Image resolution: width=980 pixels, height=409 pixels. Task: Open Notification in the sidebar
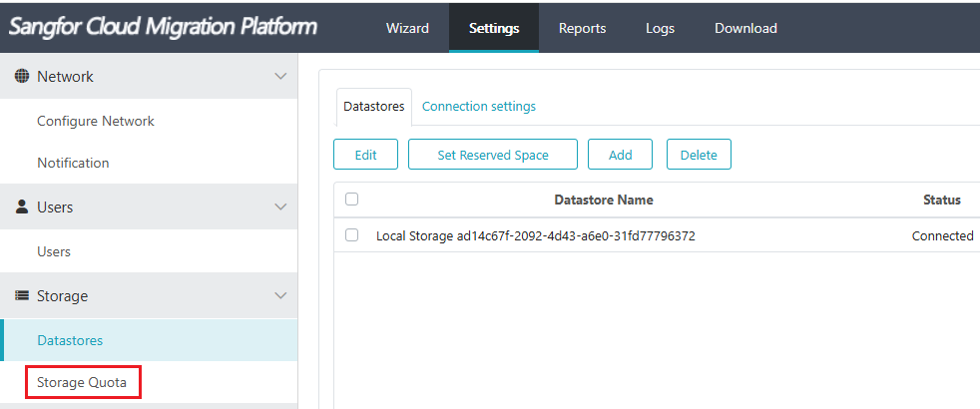tap(73, 163)
